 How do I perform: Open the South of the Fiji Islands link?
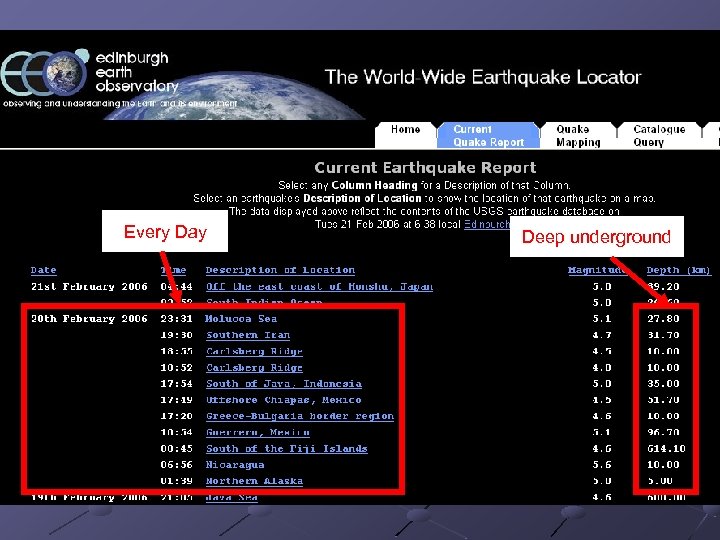tap(287, 449)
